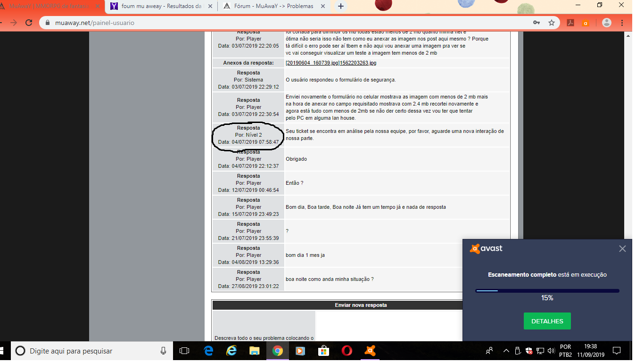This screenshot has height=362, width=644.
Task: Open the Chrome profile avatar
Action: pyautogui.click(x=607, y=23)
